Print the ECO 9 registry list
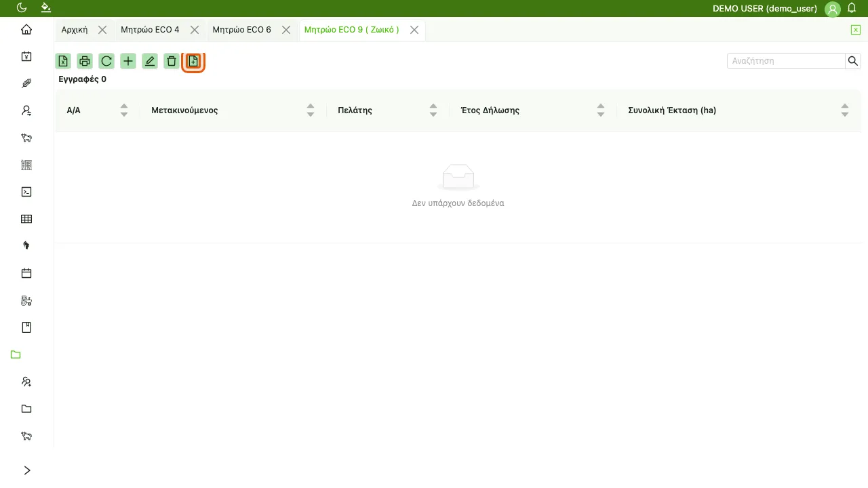 point(85,61)
